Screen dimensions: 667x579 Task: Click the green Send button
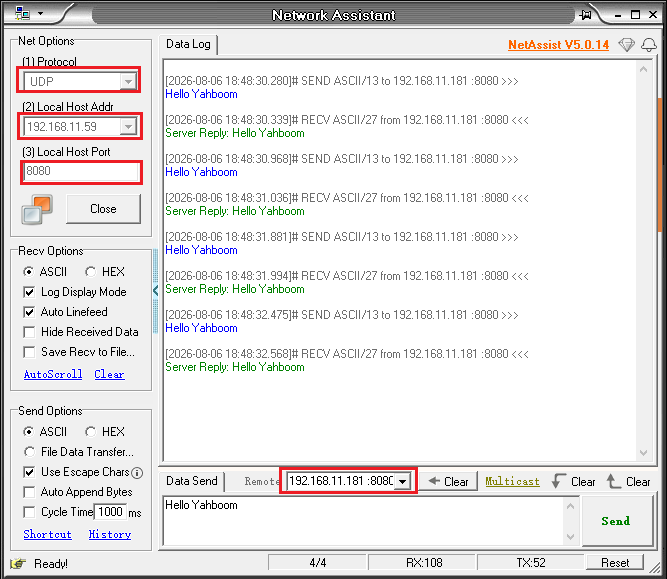(x=616, y=521)
